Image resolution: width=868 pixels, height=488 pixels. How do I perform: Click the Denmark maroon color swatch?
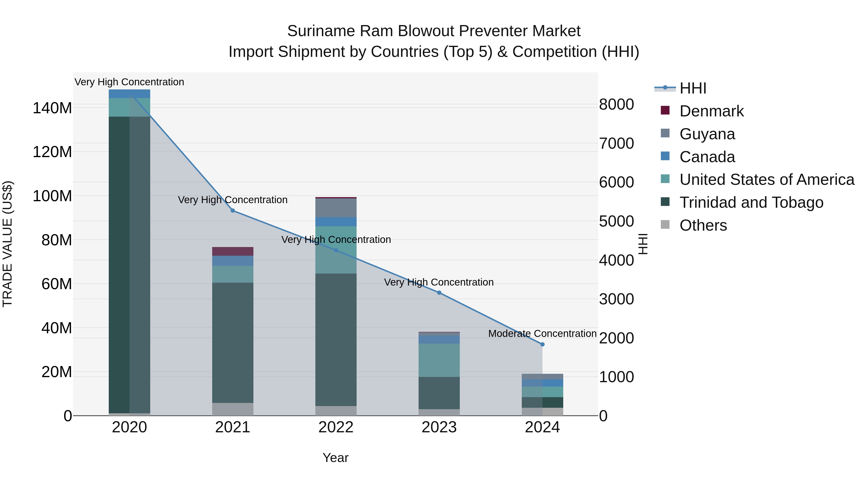[x=665, y=110]
